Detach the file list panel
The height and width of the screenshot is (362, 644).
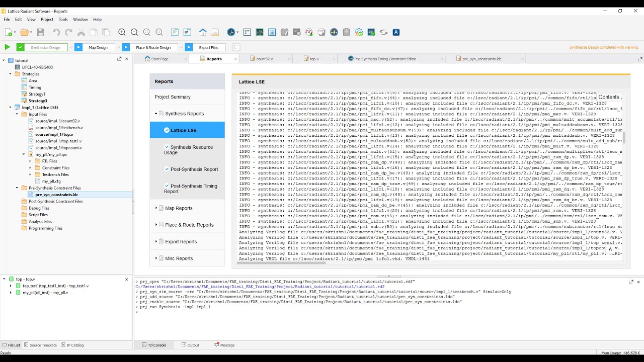119,59
